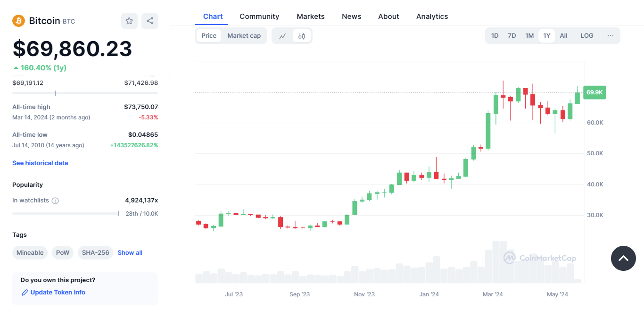Click the popularity rank progress bar
Screen dimensions: 644x310
(x=66, y=214)
